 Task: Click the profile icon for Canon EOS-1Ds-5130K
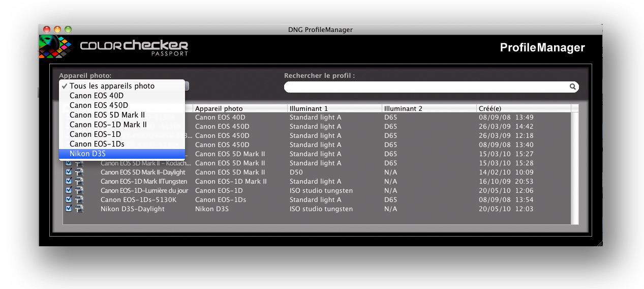[80, 199]
